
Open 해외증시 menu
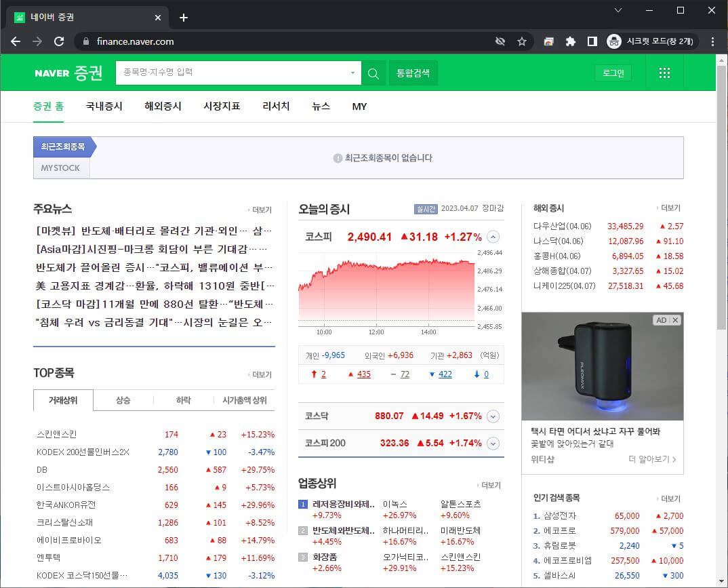(x=163, y=106)
